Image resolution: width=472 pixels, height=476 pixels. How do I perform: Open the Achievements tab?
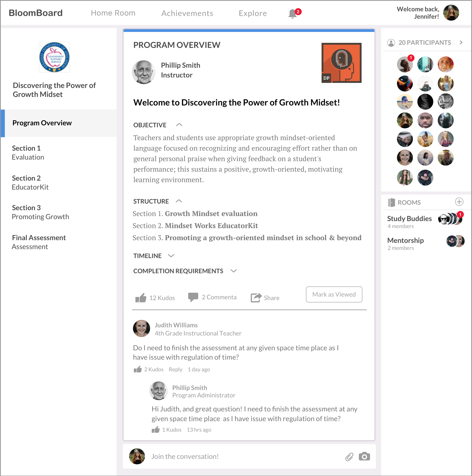click(187, 13)
